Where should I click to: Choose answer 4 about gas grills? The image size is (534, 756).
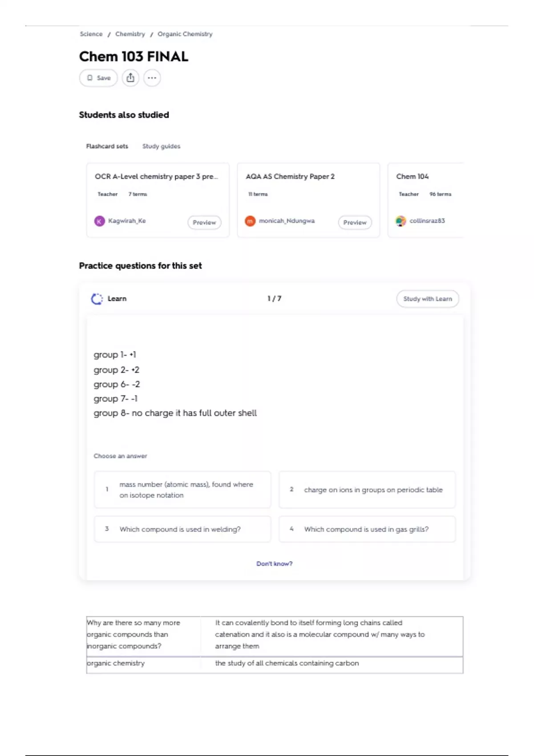click(x=367, y=529)
